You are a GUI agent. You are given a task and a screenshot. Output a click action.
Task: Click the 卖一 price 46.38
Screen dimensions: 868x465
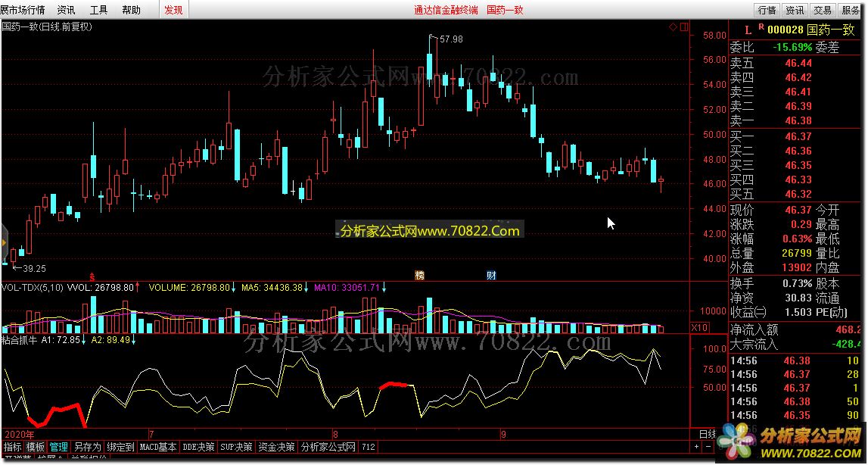(798, 121)
